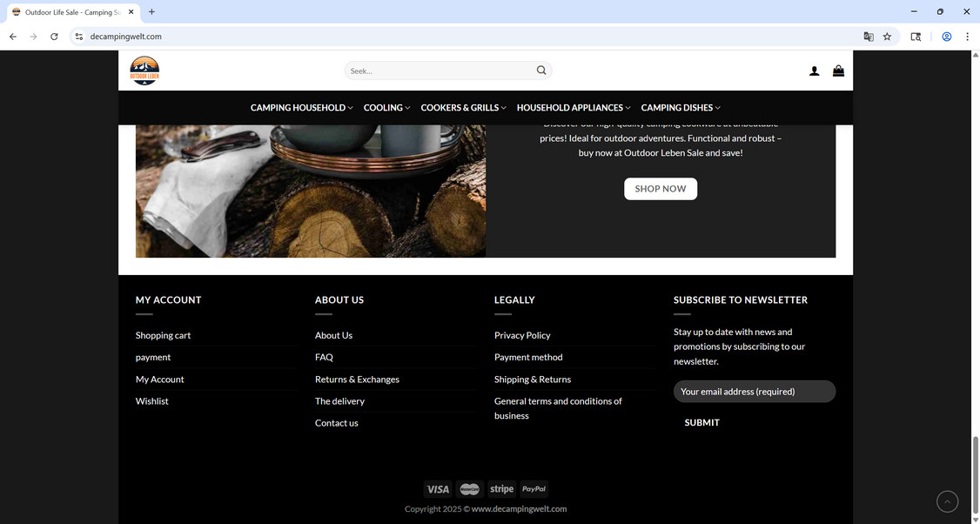Open the COOKERS & GRILLS dropdown
Screen dimensions: 980x524
tap(460, 107)
